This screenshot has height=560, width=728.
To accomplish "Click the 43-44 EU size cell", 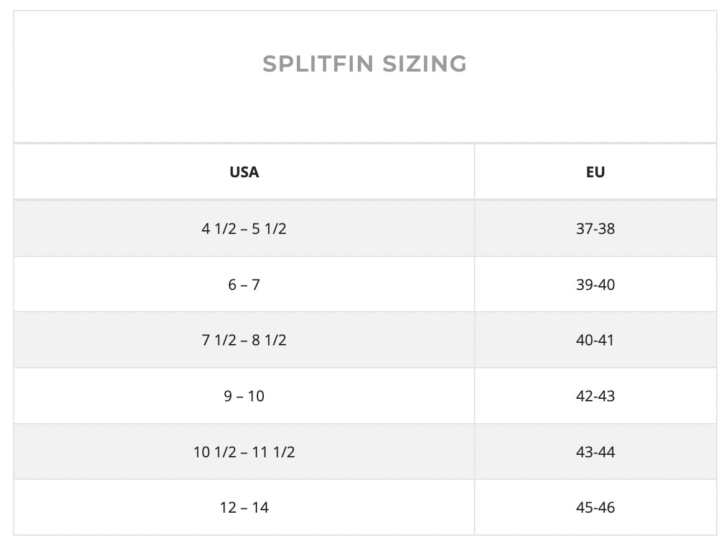I will pos(595,451).
